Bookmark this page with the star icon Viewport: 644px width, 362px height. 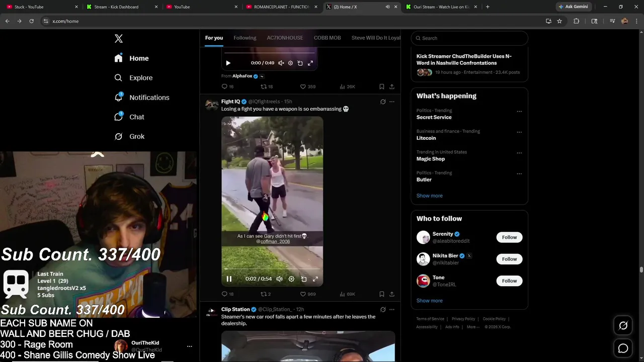(559, 21)
